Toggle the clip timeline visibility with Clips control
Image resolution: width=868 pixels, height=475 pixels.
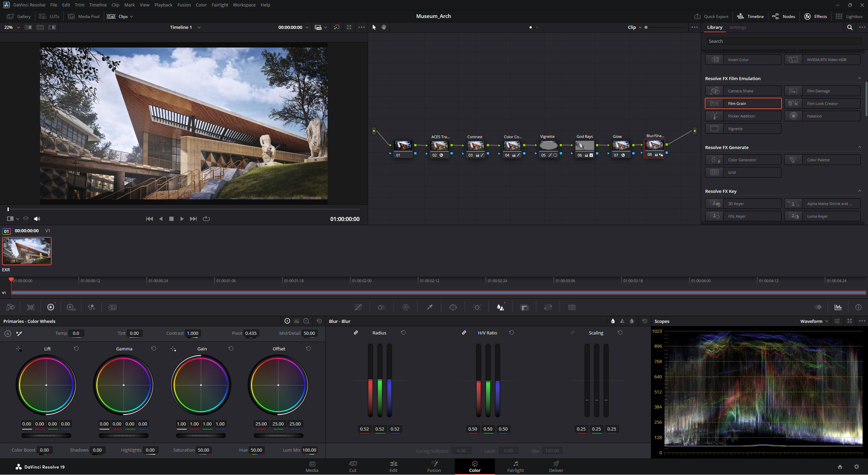[120, 16]
